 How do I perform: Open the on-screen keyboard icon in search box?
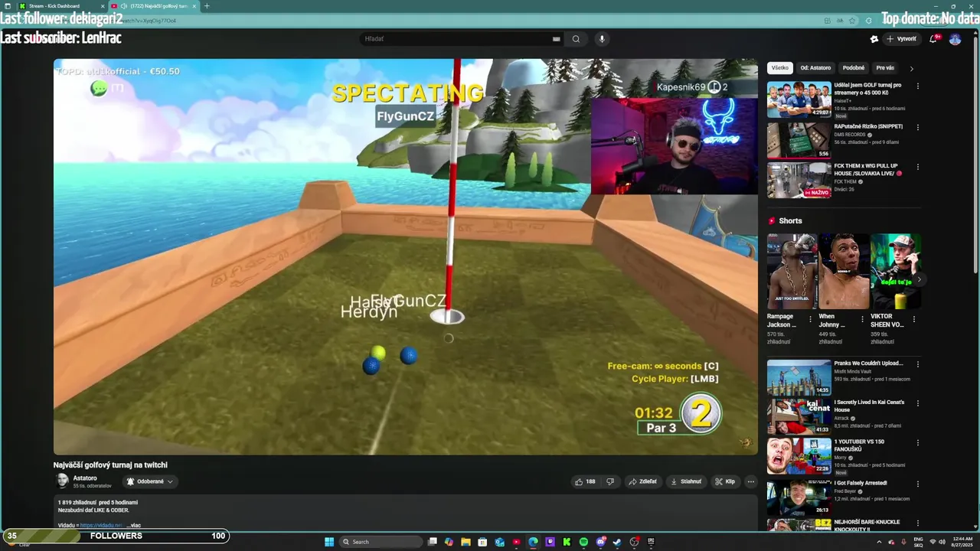[557, 39]
